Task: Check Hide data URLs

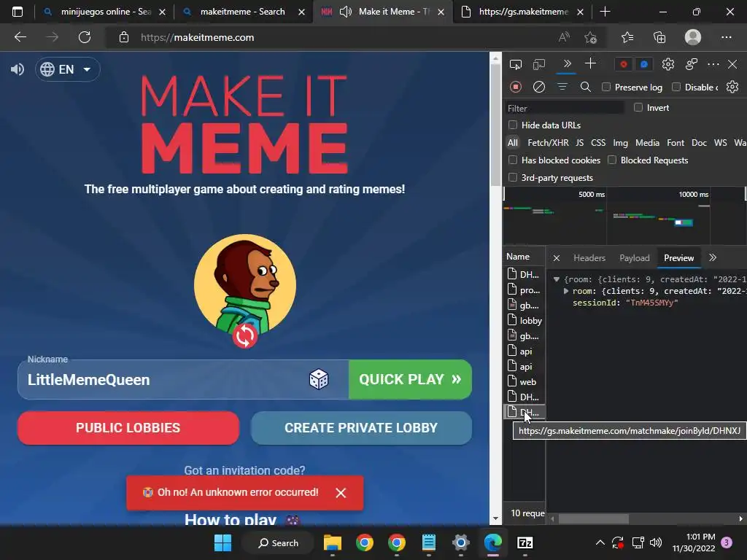Action: (513, 125)
